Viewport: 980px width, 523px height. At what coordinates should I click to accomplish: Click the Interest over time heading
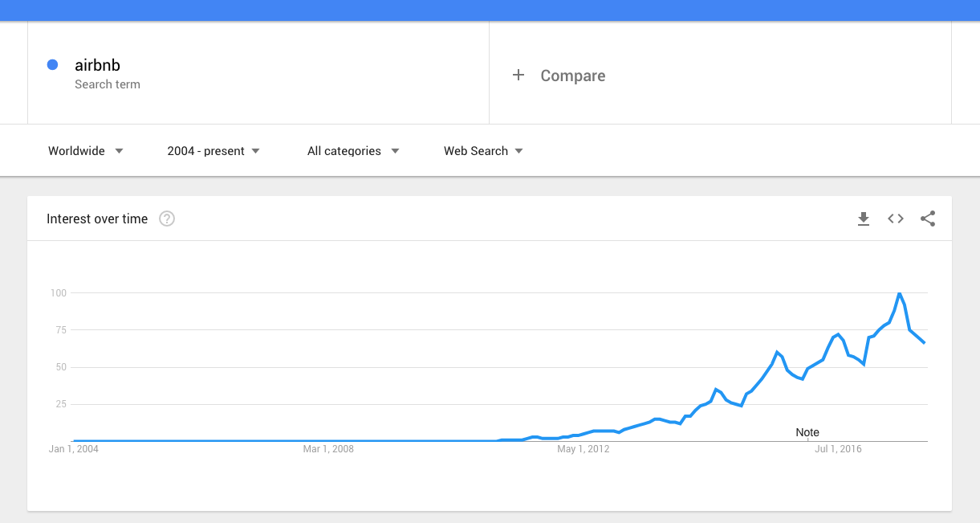pos(97,219)
